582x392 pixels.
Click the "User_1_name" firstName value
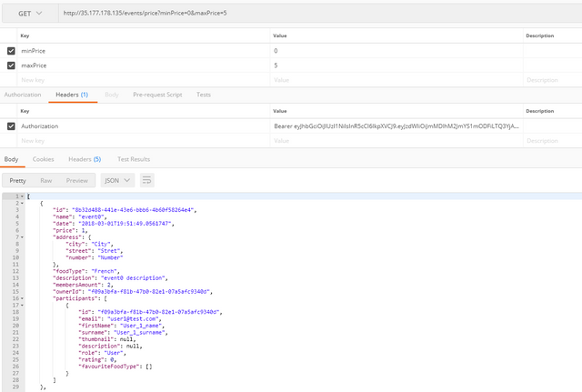tap(141, 326)
